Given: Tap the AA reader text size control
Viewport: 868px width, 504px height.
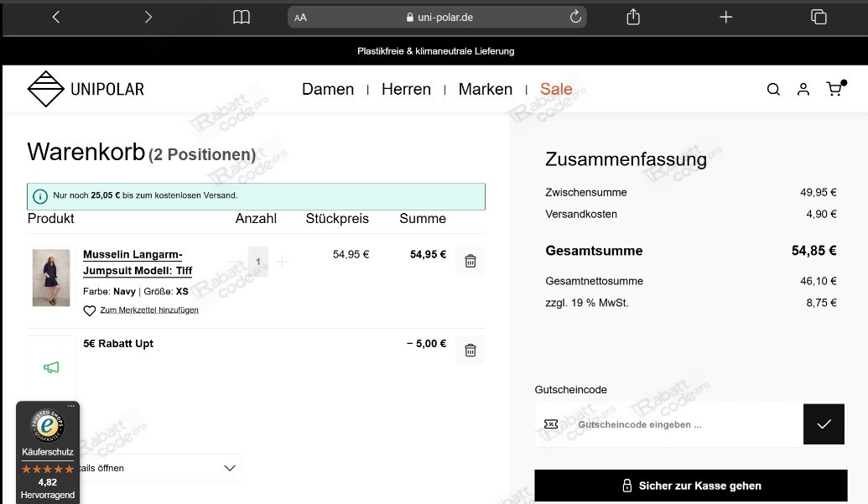Looking at the screenshot, I should [x=300, y=18].
